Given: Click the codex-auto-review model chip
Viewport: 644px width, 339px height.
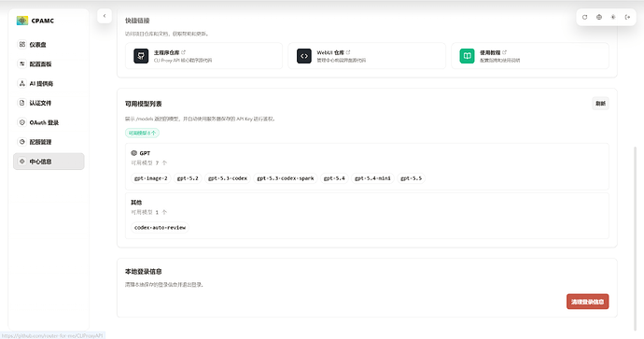Looking at the screenshot, I should pyautogui.click(x=160, y=228).
